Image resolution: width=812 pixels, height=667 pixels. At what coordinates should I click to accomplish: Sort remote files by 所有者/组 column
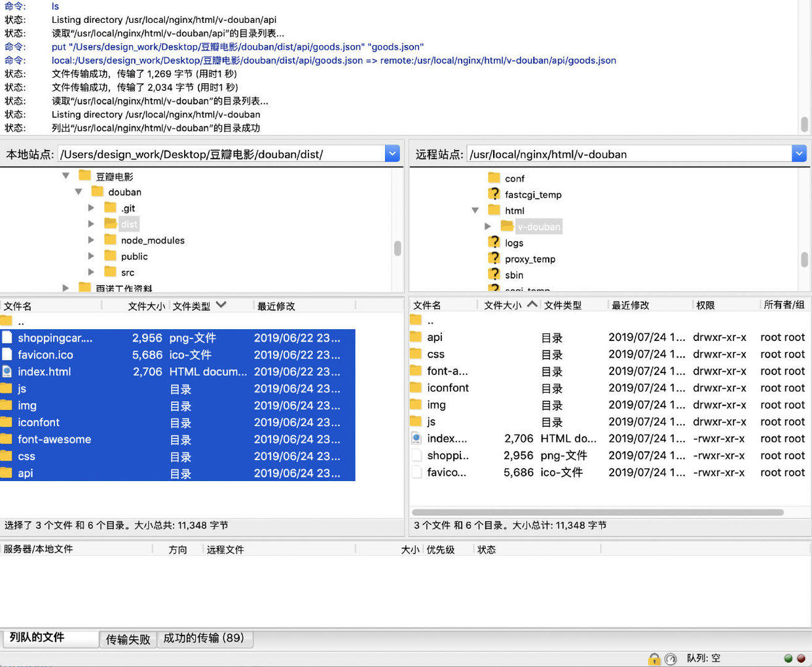point(784,305)
